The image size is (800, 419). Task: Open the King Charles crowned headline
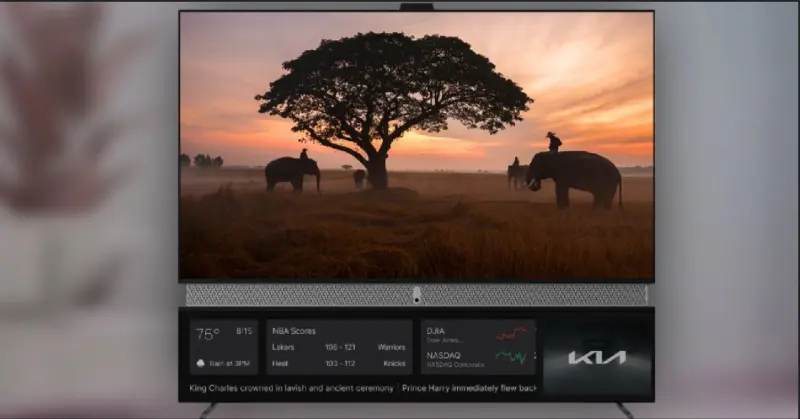coord(291,388)
